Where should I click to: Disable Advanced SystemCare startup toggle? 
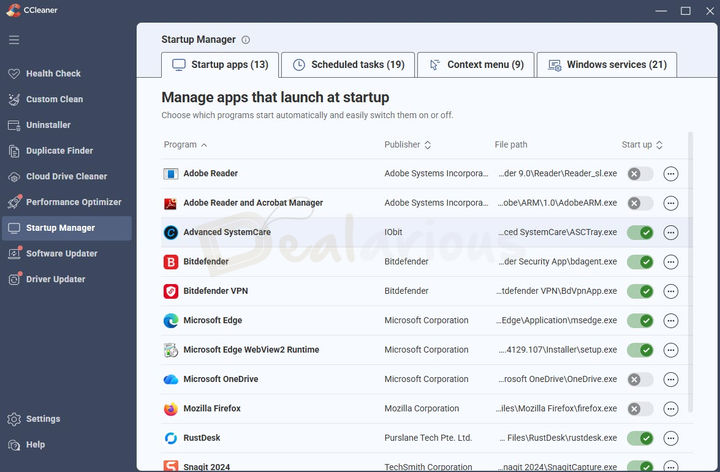(x=640, y=233)
